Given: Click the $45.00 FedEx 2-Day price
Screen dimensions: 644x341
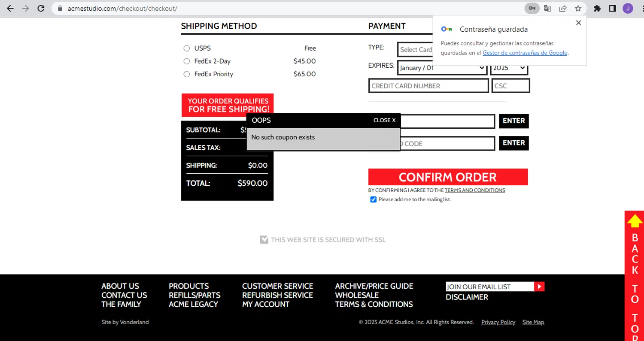Looking at the screenshot, I should point(304,61).
